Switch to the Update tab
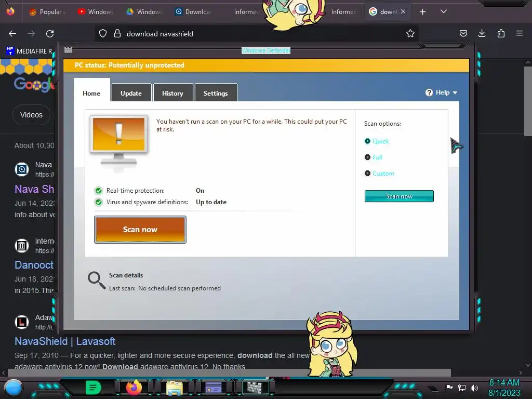Viewport: 532px width, 399px height. click(131, 92)
